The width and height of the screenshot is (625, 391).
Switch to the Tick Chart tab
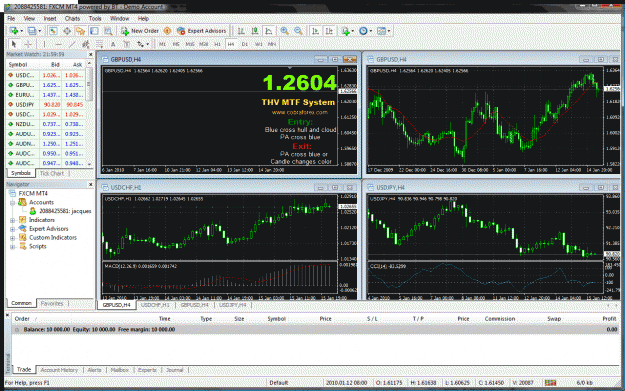click(52, 173)
